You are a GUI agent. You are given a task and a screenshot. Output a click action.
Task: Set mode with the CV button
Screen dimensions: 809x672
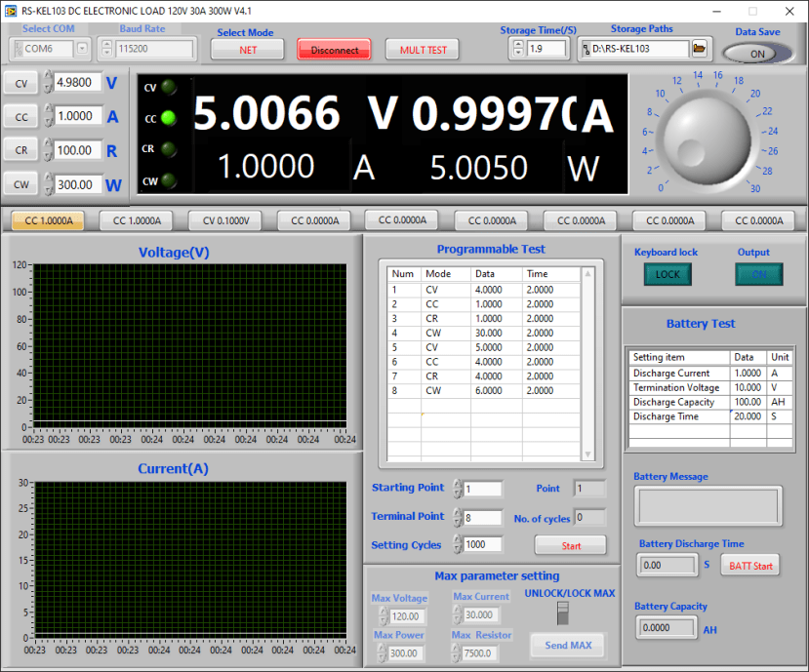click(x=21, y=84)
